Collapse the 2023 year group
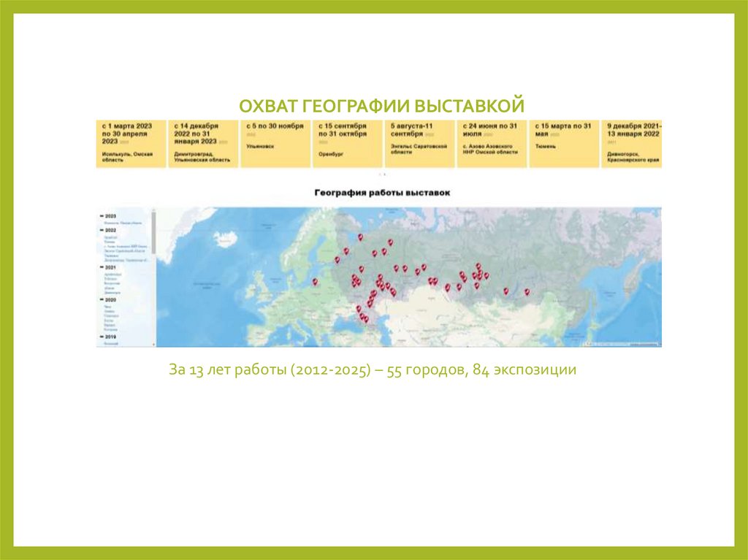This screenshot has width=748, height=560. (x=102, y=216)
